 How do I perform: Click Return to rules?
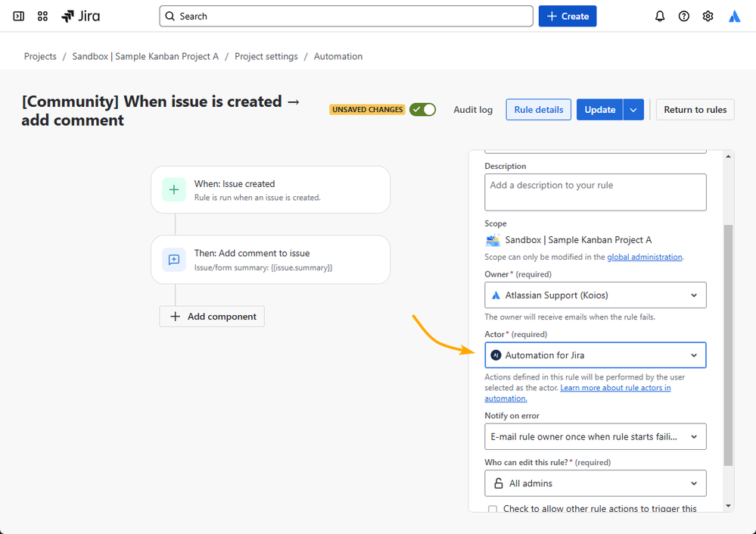(x=695, y=110)
